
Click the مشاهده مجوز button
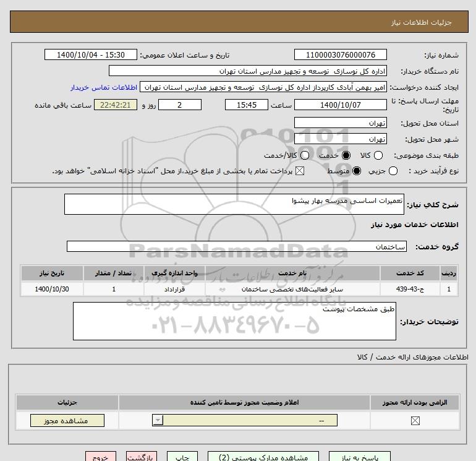(x=67, y=421)
